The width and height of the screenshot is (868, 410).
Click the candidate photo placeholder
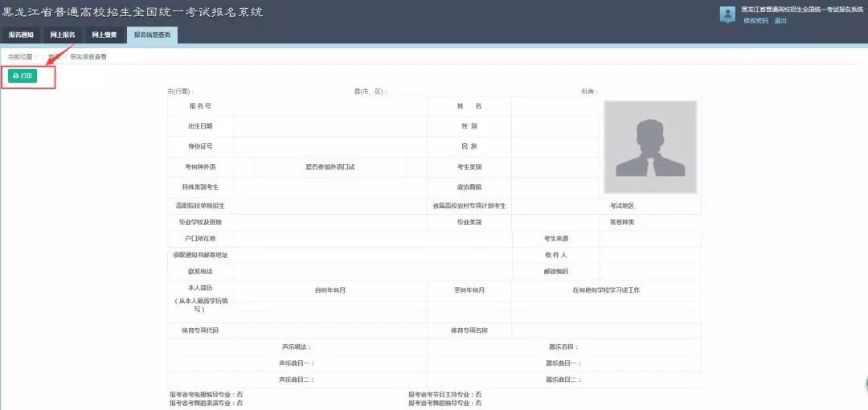(x=650, y=147)
